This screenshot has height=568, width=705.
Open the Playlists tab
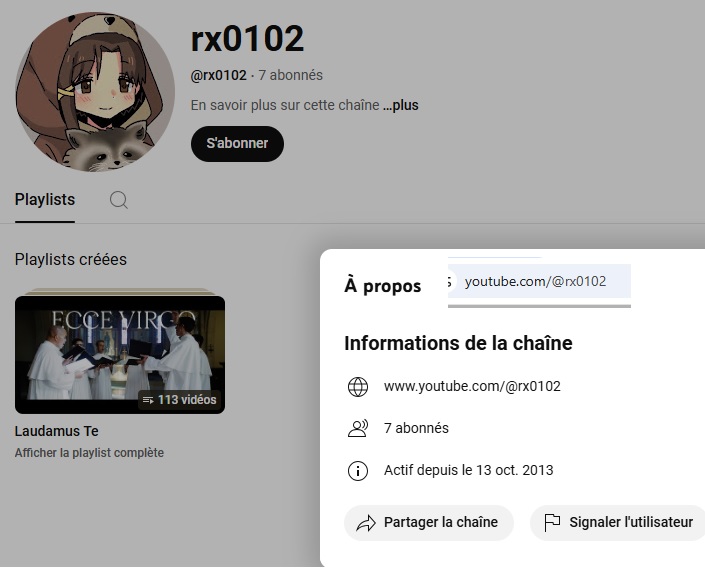point(45,200)
